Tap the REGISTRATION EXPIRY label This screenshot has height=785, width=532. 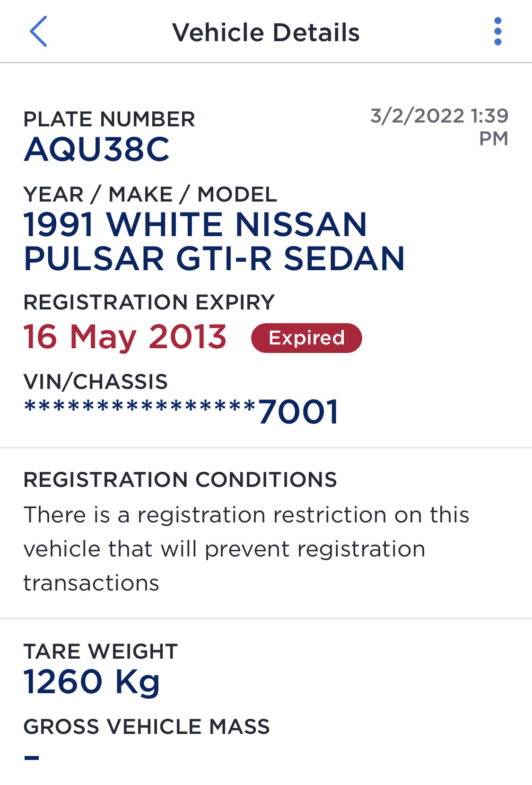click(149, 302)
